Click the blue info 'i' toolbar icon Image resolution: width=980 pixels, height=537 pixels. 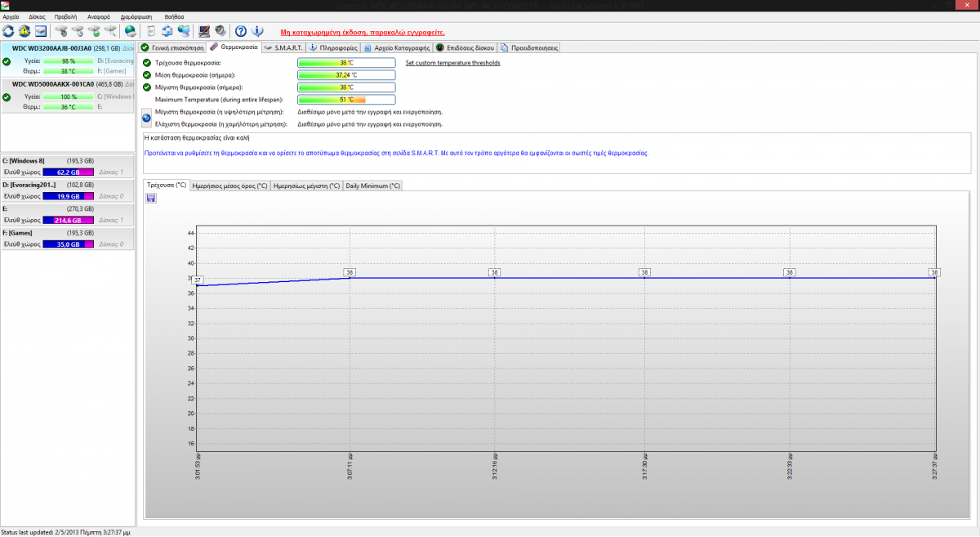click(257, 31)
